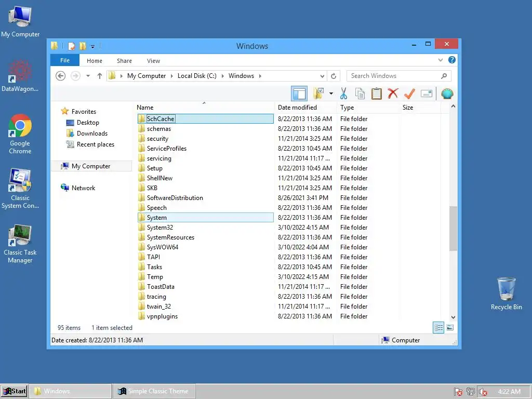532x399 pixels.
Task: Open Desktop in the navigation pane
Action: (x=88, y=123)
